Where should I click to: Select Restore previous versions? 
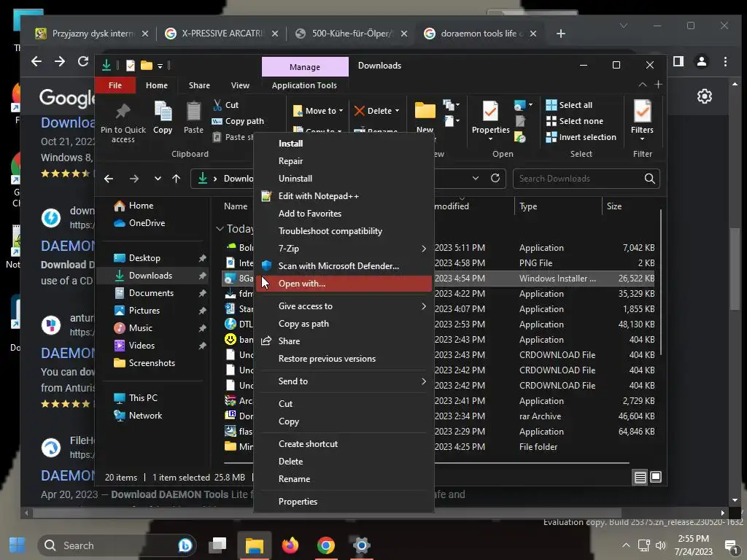pyautogui.click(x=344, y=359)
